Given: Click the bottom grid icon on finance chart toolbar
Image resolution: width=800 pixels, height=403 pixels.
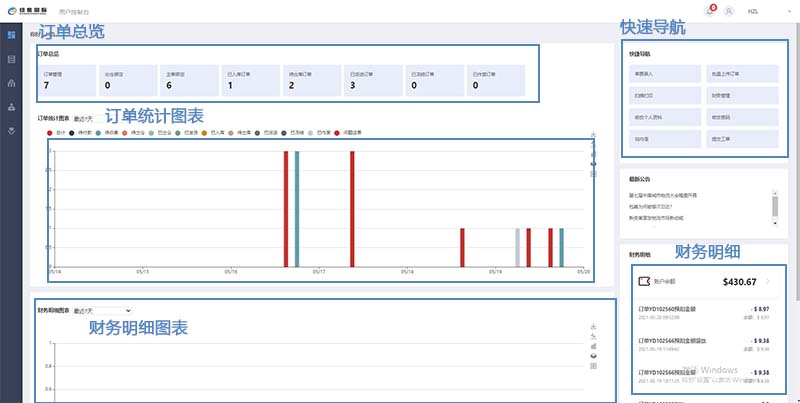Looking at the screenshot, I should (594, 366).
